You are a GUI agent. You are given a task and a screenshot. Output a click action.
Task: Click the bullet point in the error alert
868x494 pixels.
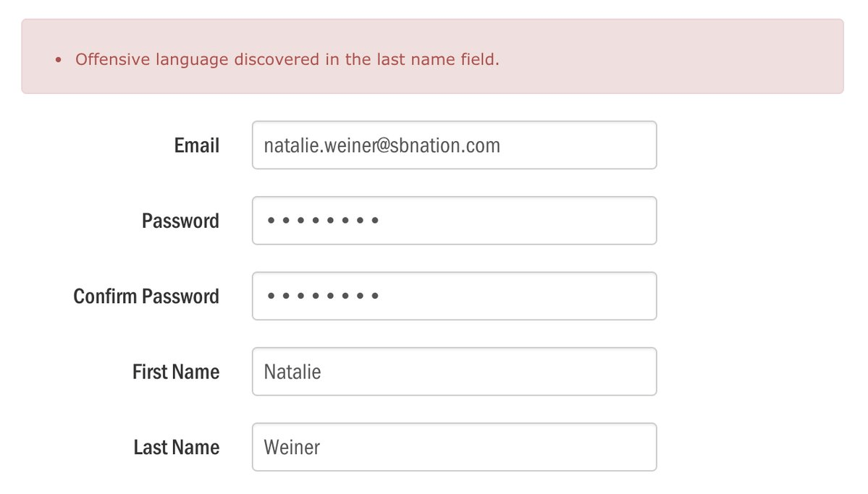point(59,60)
